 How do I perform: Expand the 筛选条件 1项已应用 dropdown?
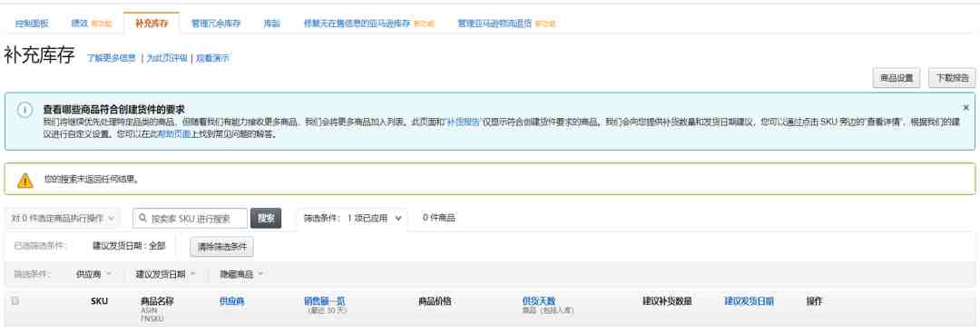352,219
